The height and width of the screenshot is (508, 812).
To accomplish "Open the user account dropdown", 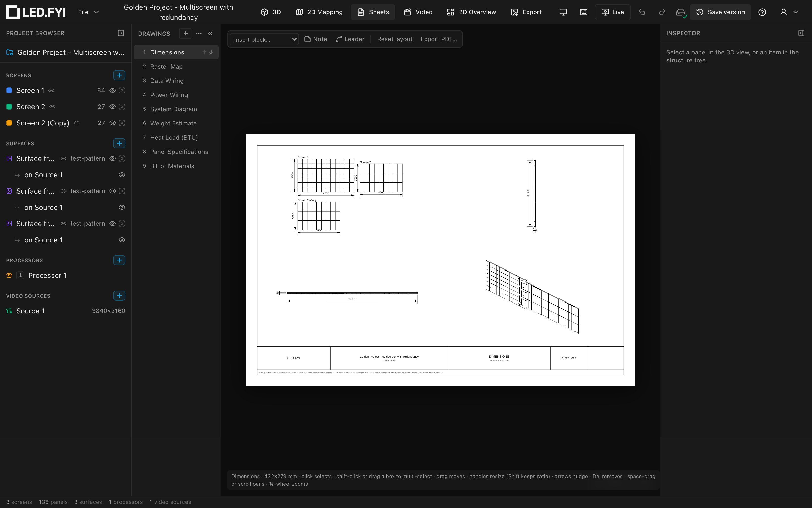I will (789, 12).
